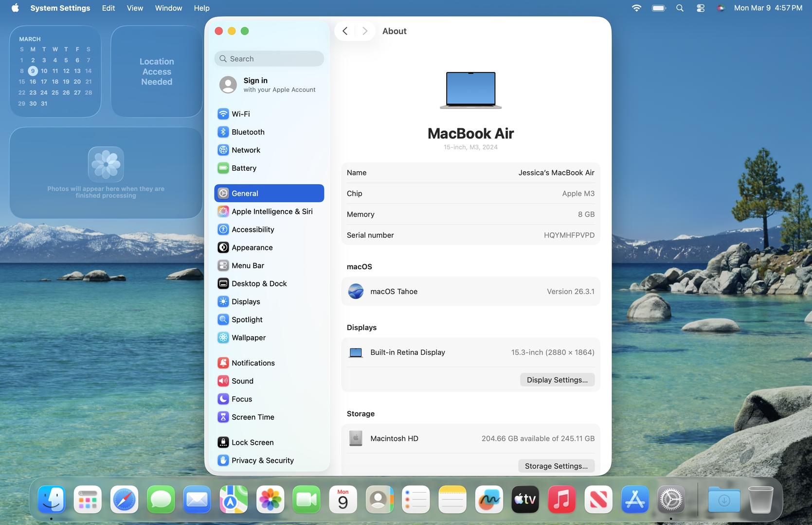Open Control Center from menu bar
812x525 pixels.
[x=700, y=8]
